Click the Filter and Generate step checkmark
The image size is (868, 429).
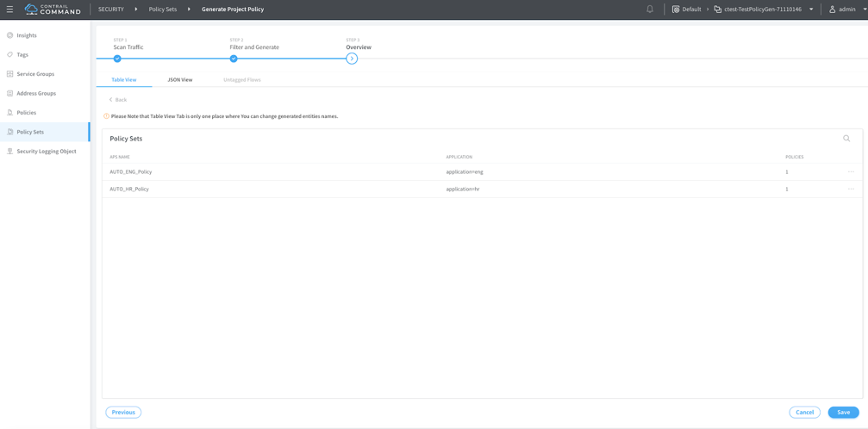click(234, 58)
